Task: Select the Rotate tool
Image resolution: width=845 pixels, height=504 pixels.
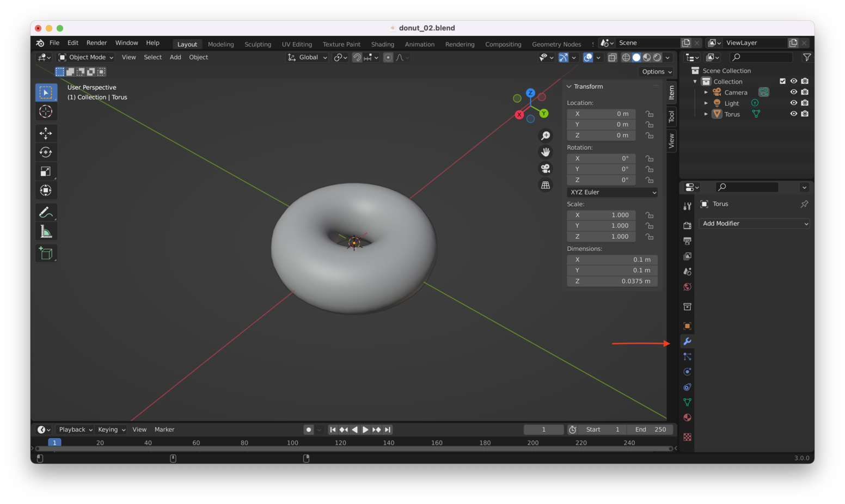Action: pyautogui.click(x=46, y=152)
